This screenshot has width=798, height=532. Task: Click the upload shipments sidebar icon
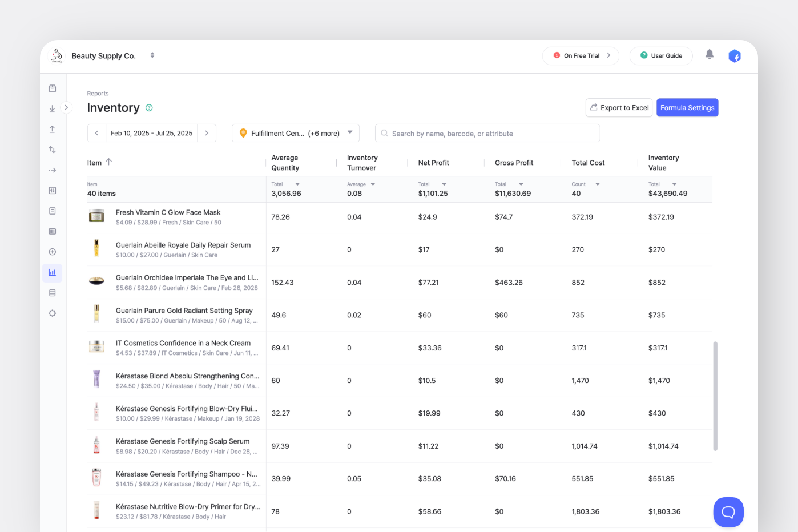[52, 128]
